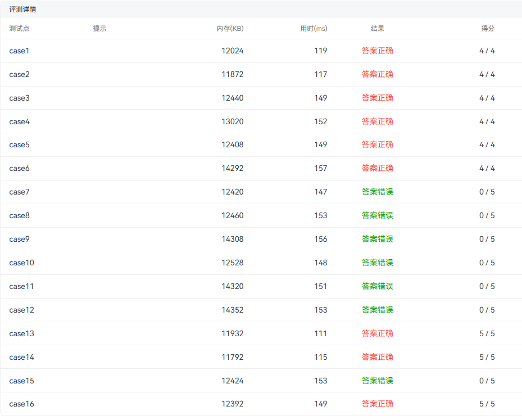This screenshot has width=522, height=420.
Task: Click case1's time value 119
Action: point(321,51)
